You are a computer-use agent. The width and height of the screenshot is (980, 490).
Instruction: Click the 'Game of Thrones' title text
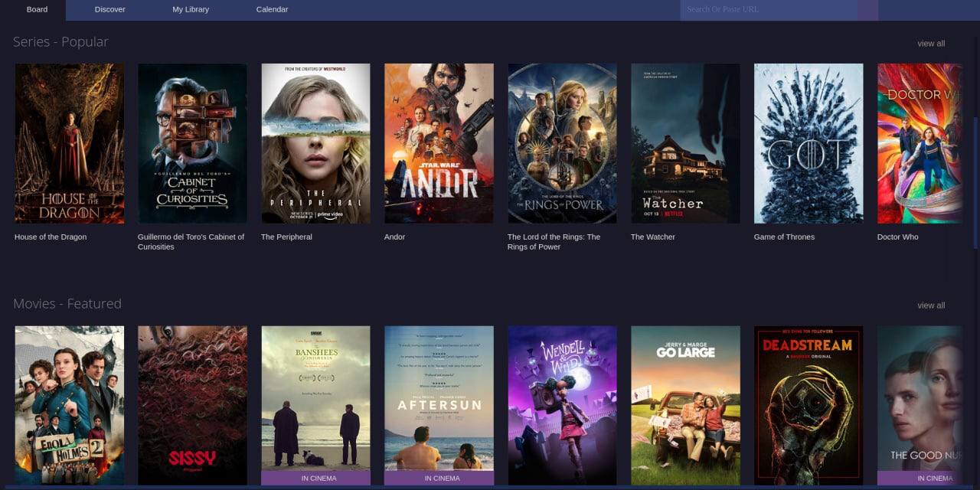click(784, 237)
